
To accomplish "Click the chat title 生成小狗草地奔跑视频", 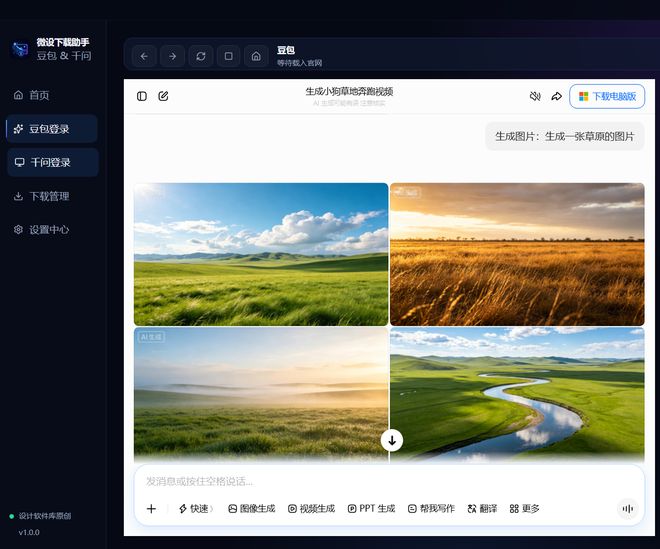I will 349,91.
